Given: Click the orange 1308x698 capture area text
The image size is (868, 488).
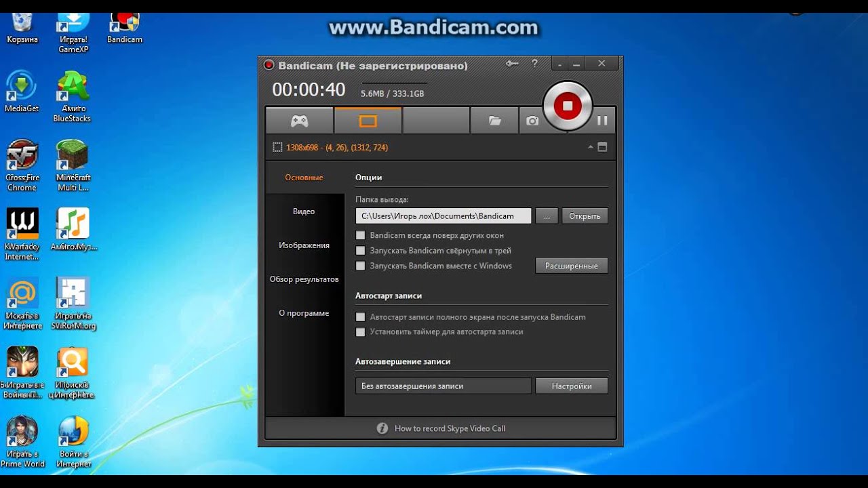Looking at the screenshot, I should (337, 147).
